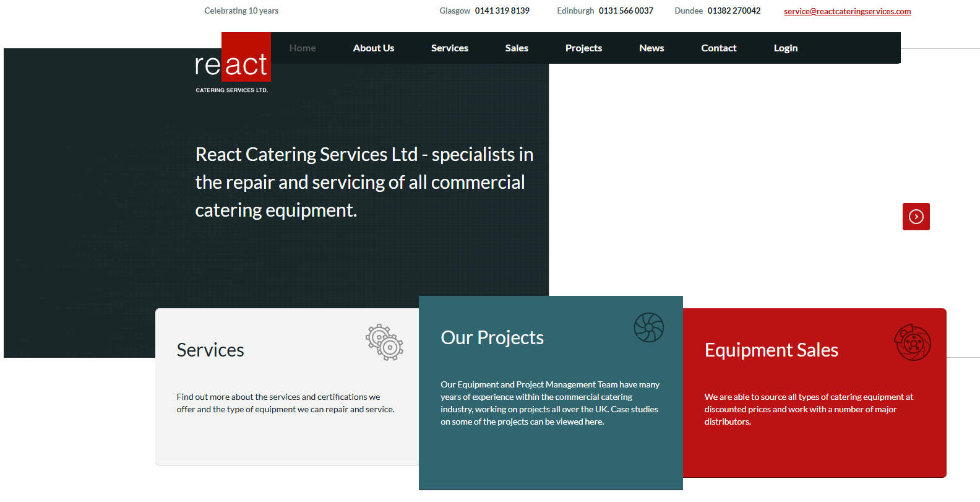Click the fan icon in Our Projects card

[648, 327]
